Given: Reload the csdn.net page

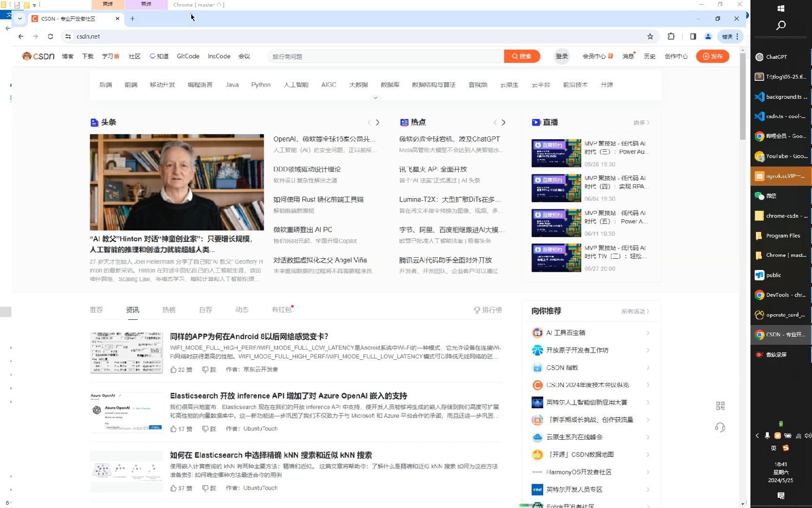Looking at the screenshot, I should click(50, 36).
